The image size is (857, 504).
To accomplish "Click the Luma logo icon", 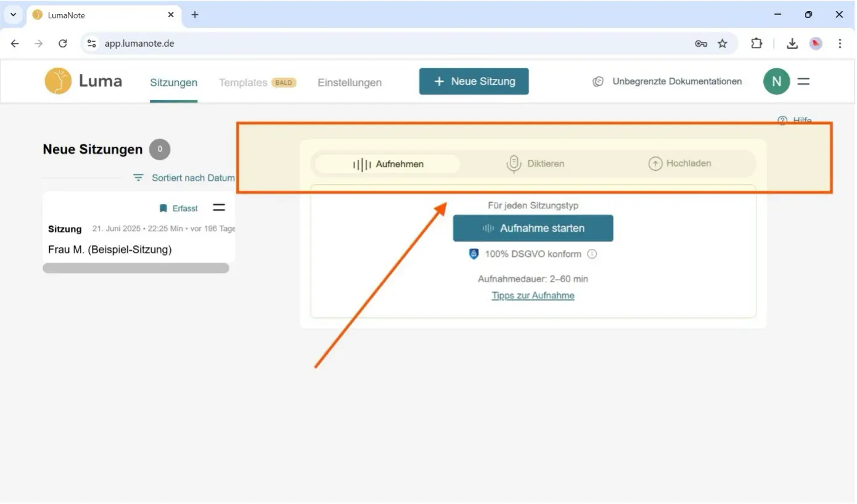I will [58, 81].
